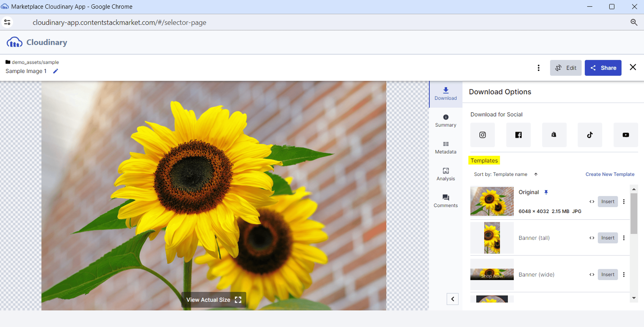This screenshot has height=327, width=644.
Task: Click the blue Share button
Action: [x=603, y=68]
